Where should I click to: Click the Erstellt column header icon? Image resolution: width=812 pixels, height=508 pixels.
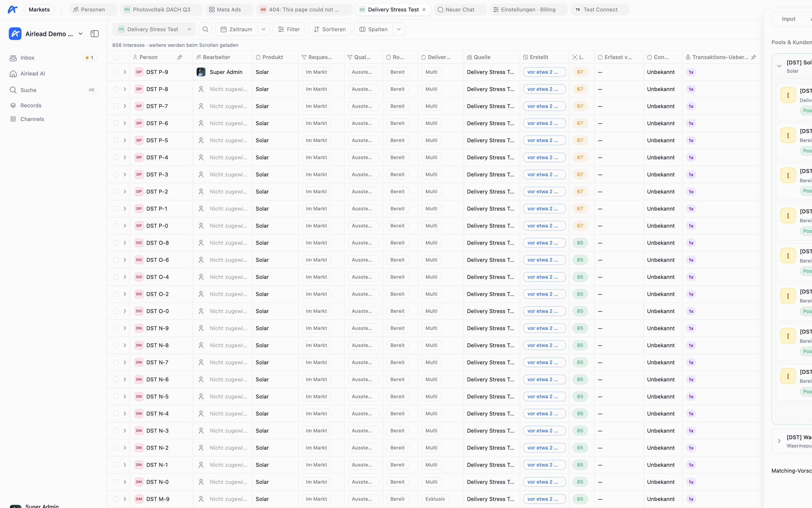point(525,57)
